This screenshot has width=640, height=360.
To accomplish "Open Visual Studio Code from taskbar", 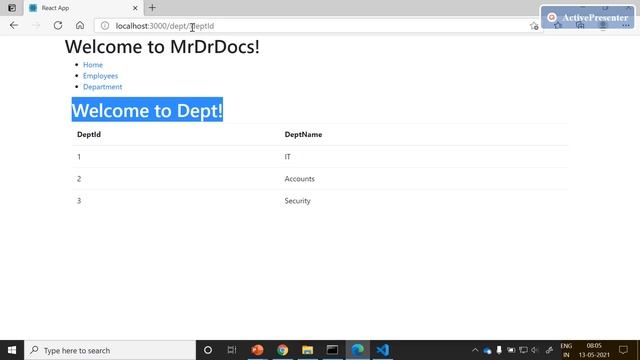I will (382, 350).
